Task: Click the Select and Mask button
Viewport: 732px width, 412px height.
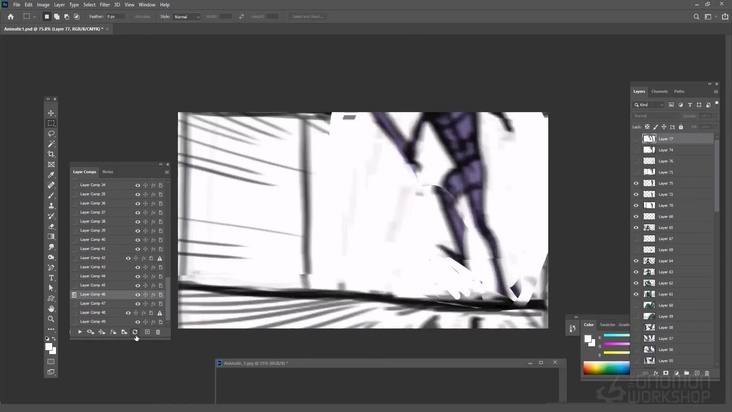Action: [x=308, y=17]
